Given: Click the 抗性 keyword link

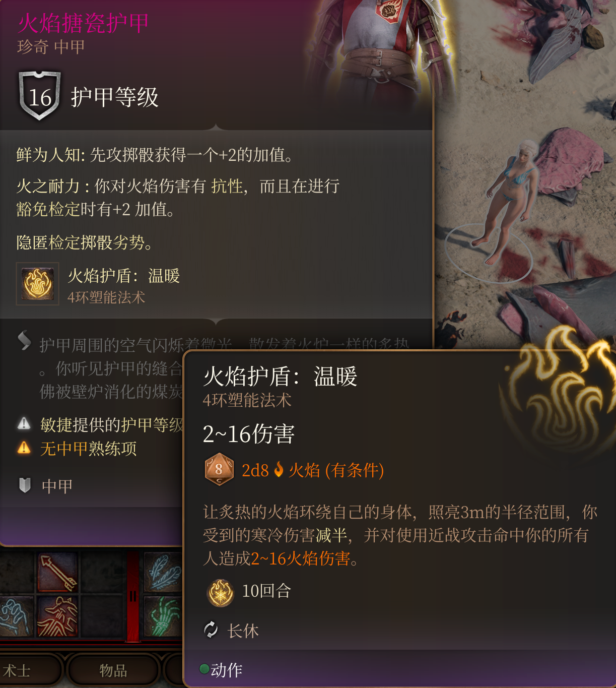Looking at the screenshot, I should click(x=227, y=186).
